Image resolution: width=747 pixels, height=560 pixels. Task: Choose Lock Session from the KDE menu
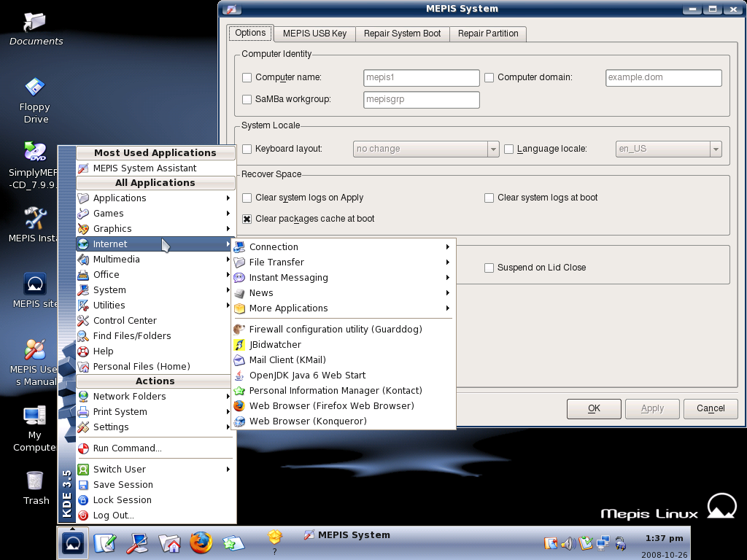click(x=155, y=500)
